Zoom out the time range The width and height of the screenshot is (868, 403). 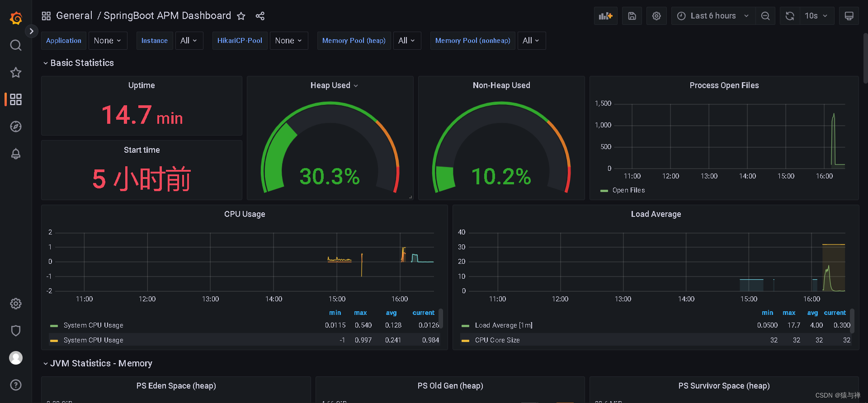coord(765,16)
